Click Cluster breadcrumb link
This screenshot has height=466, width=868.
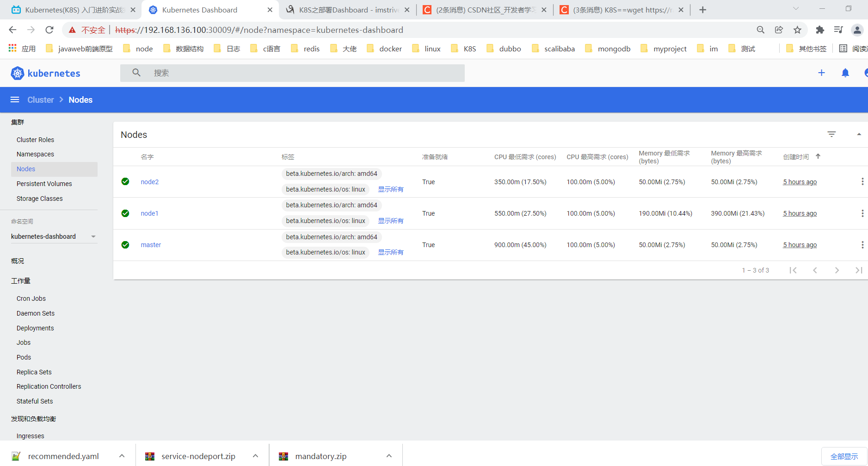pyautogui.click(x=41, y=100)
